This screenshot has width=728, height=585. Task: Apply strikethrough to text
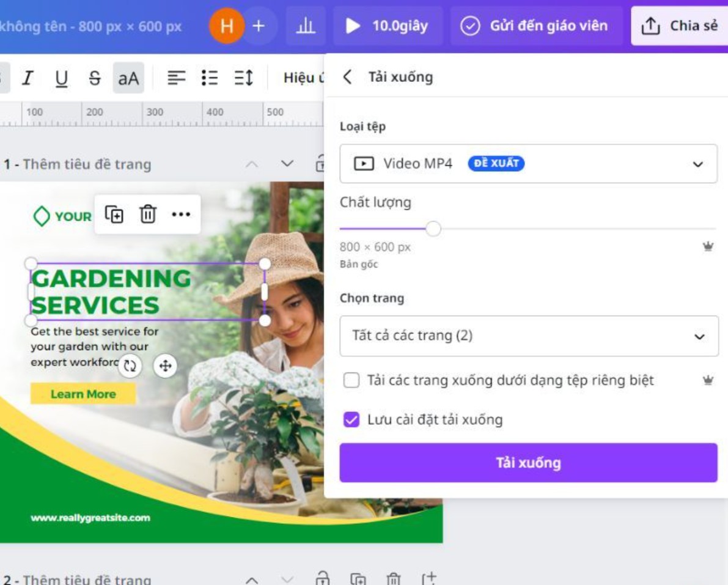click(94, 78)
